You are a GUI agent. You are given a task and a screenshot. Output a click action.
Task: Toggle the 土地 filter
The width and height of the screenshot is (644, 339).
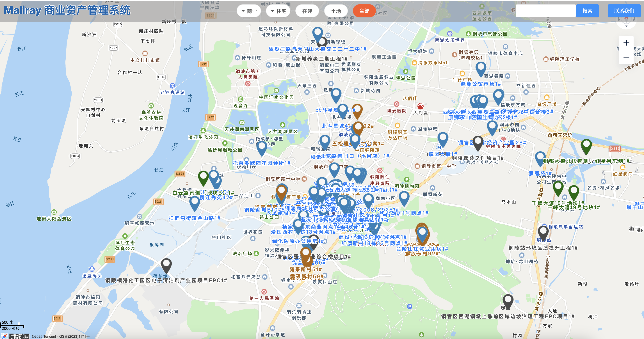click(336, 11)
